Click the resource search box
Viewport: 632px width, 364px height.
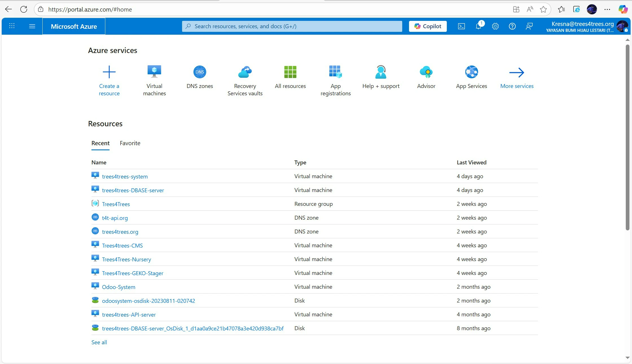click(x=292, y=26)
